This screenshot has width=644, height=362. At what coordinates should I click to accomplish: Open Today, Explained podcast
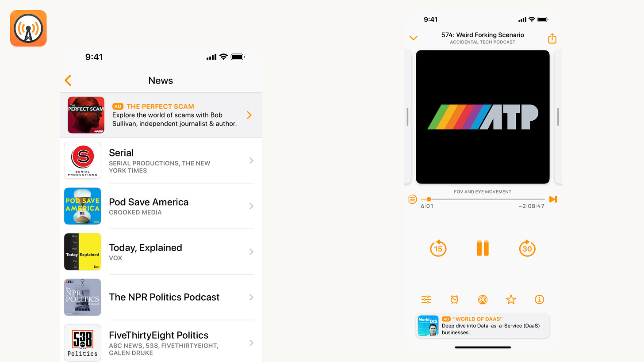(161, 251)
